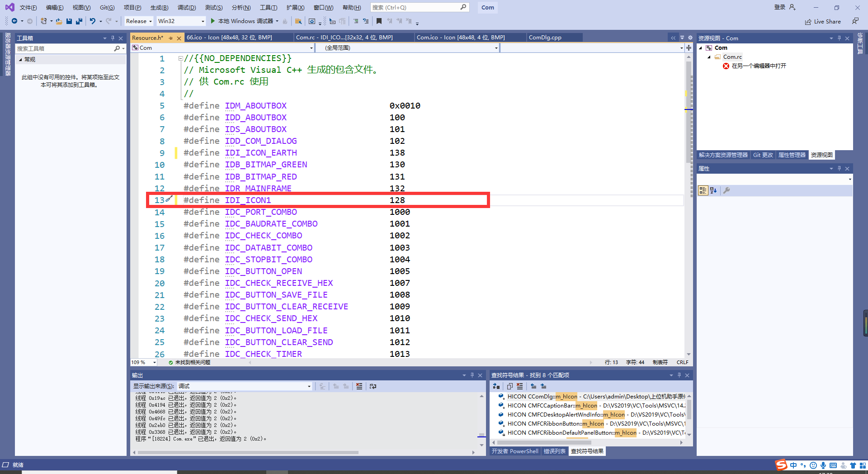
Task: Pin the Toolbox panel with the pushpin icon
Action: point(113,38)
